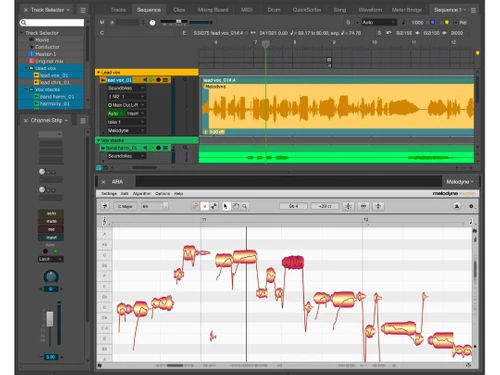Image resolution: width=500 pixels, height=375 pixels.
Task: Click the Gb 4 pitch field in Melodyne
Action: pos(293,206)
